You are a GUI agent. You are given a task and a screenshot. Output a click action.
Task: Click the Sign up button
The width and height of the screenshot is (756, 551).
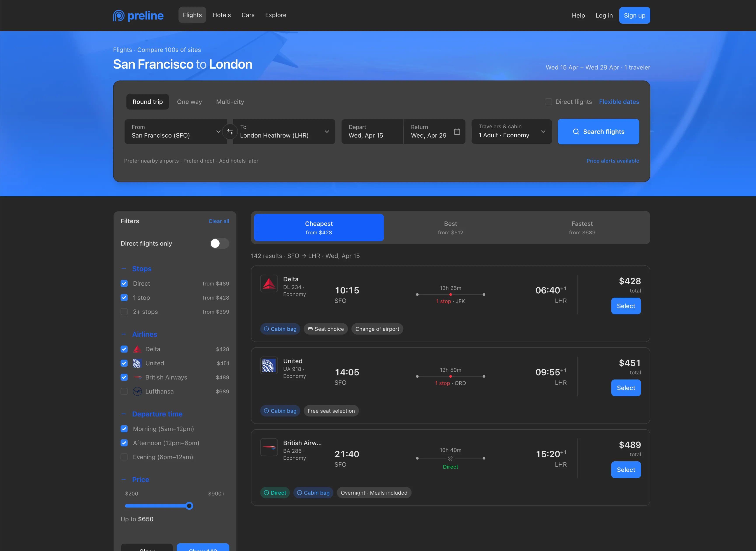point(635,15)
